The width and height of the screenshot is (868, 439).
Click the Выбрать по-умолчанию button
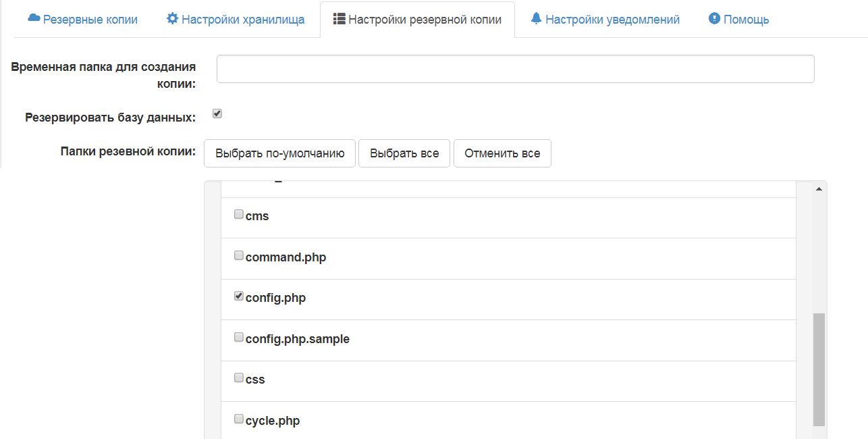tap(279, 153)
